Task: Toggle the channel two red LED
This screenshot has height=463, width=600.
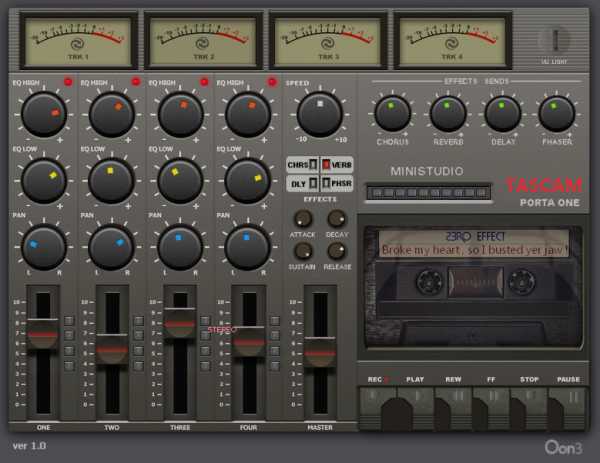Action: coord(136,82)
